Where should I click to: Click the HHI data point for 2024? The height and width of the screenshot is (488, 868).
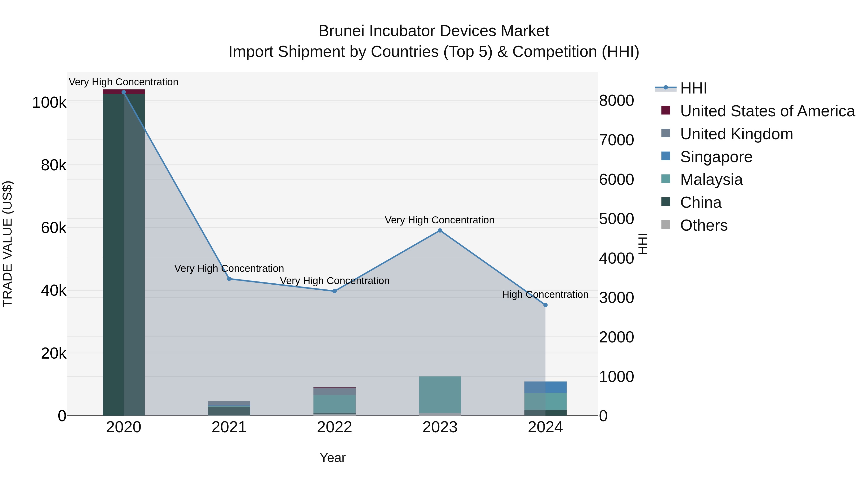pos(546,305)
